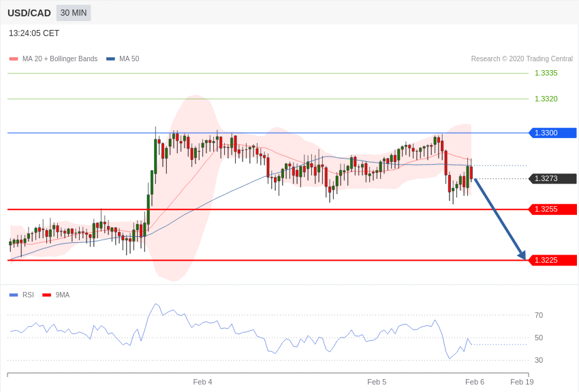Click the Research © 2020 Trading Central credit
The height and width of the screenshot is (392, 579).
[522, 59]
